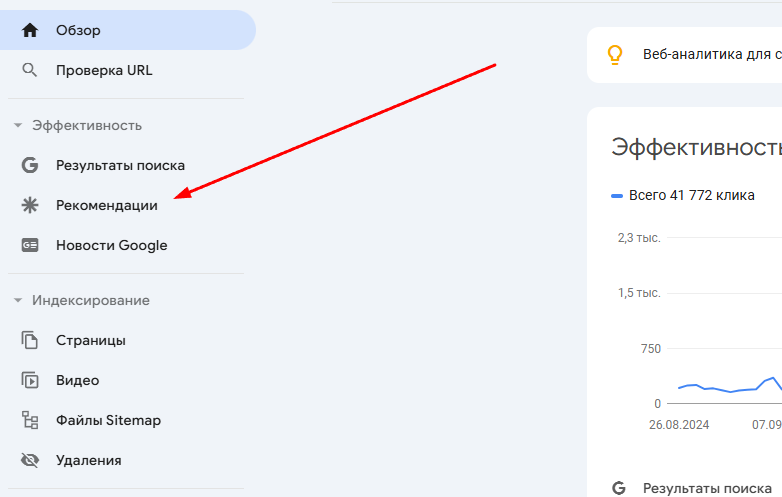
Task: Click the lightbulb tip icon
Action: [x=616, y=54]
